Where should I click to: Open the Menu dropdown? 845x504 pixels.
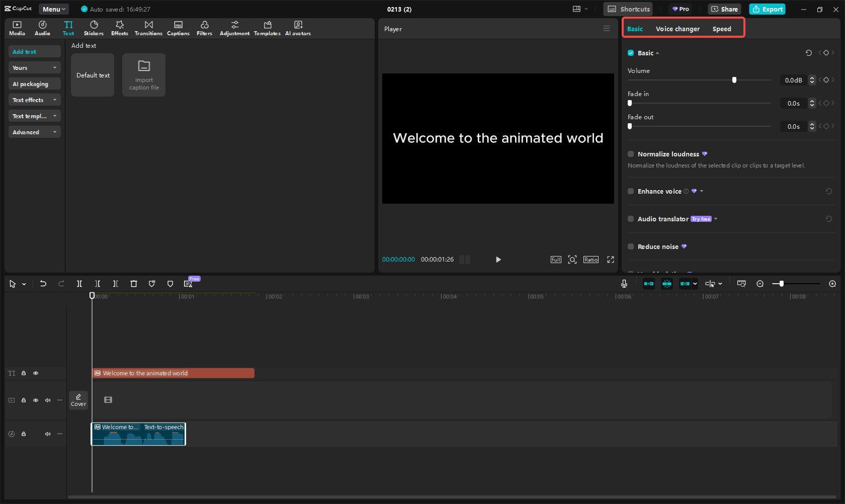(54, 9)
